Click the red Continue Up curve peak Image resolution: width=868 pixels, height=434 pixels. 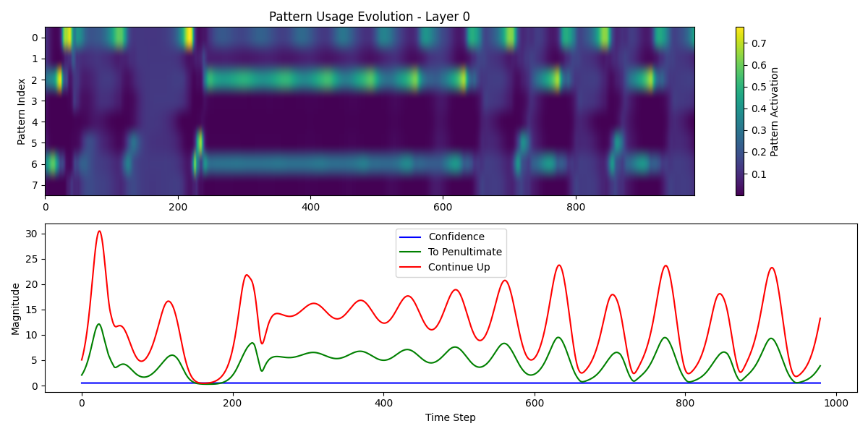tap(100, 231)
